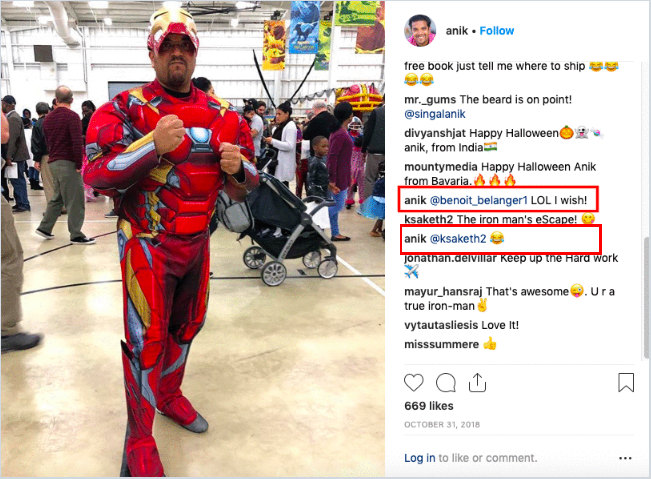
Task: Follow the anik account
Action: point(497,31)
